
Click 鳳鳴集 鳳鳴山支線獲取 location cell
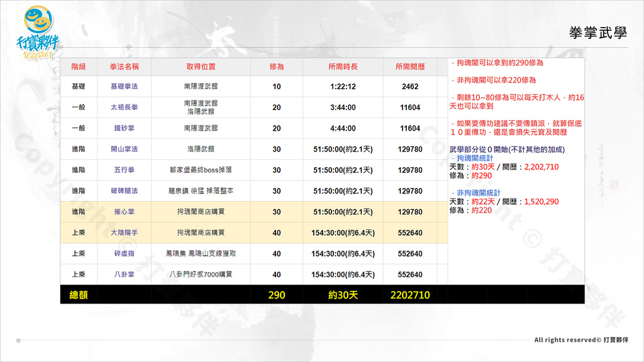201,254
